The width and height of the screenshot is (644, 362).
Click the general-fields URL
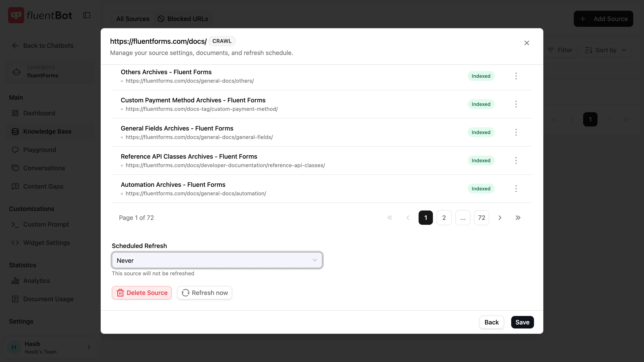click(x=199, y=137)
